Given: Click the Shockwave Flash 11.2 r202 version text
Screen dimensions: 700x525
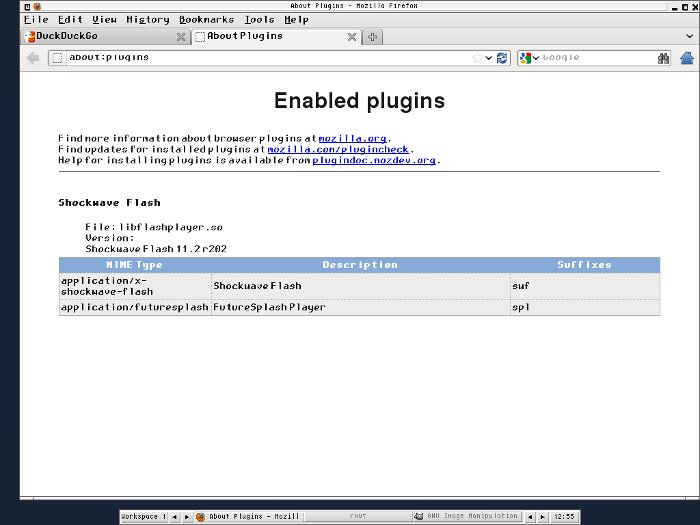Looking at the screenshot, I should click(156, 249).
